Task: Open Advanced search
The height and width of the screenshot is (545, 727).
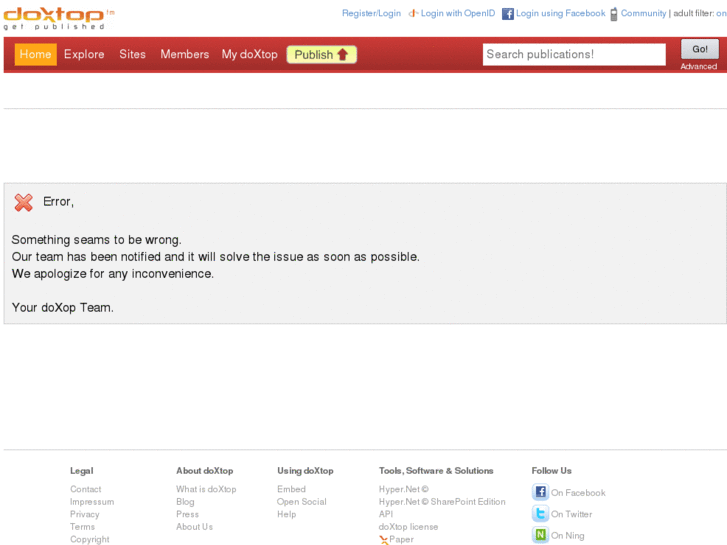Action: (698, 66)
